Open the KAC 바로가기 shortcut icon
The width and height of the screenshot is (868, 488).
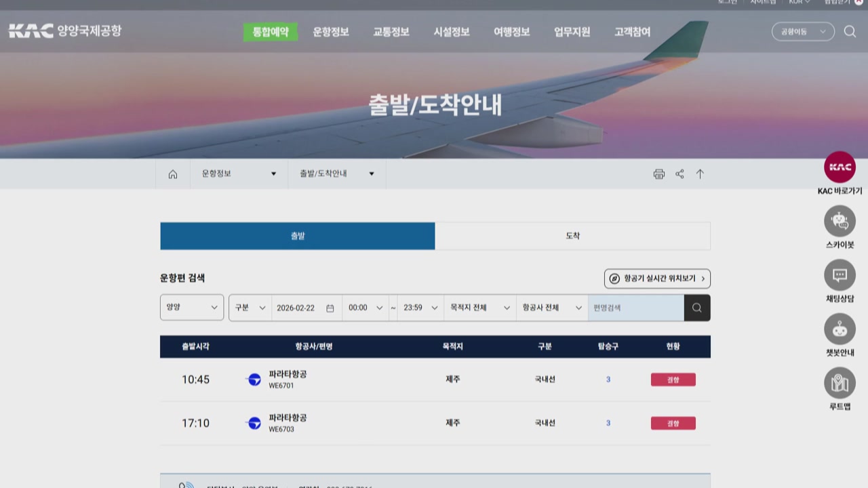(x=840, y=167)
